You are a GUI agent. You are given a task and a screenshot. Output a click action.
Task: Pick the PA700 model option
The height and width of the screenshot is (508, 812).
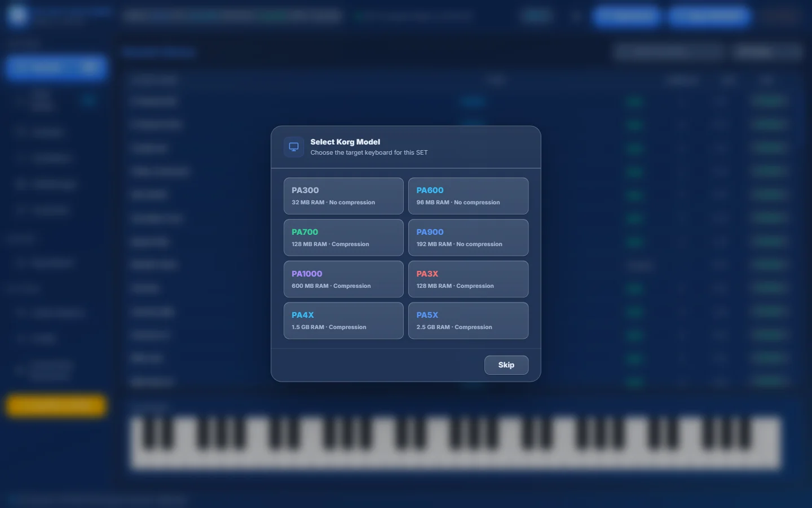[x=343, y=238]
